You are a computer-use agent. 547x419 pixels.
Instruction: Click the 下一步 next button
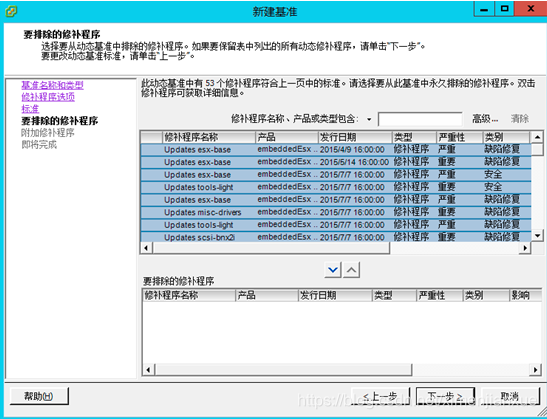click(x=445, y=396)
